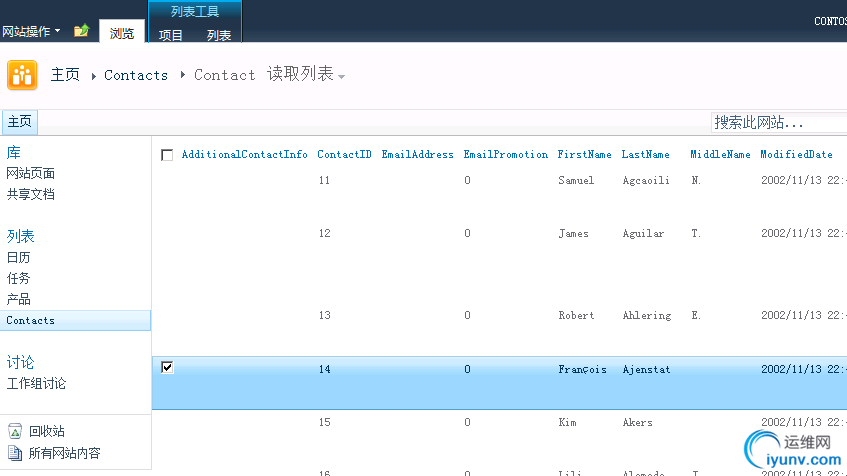This screenshot has width=847, height=476.
Task: Click the 列表工具 ribbon group label
Action: (195, 11)
